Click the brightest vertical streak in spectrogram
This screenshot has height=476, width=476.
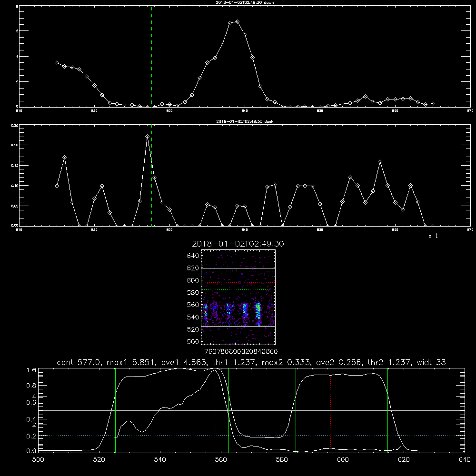258,314
